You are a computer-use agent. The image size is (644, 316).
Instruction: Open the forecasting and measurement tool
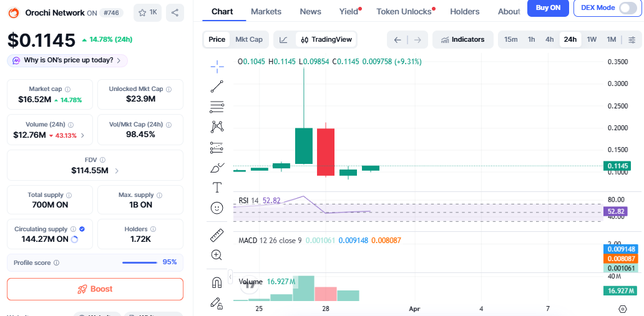[217, 147]
